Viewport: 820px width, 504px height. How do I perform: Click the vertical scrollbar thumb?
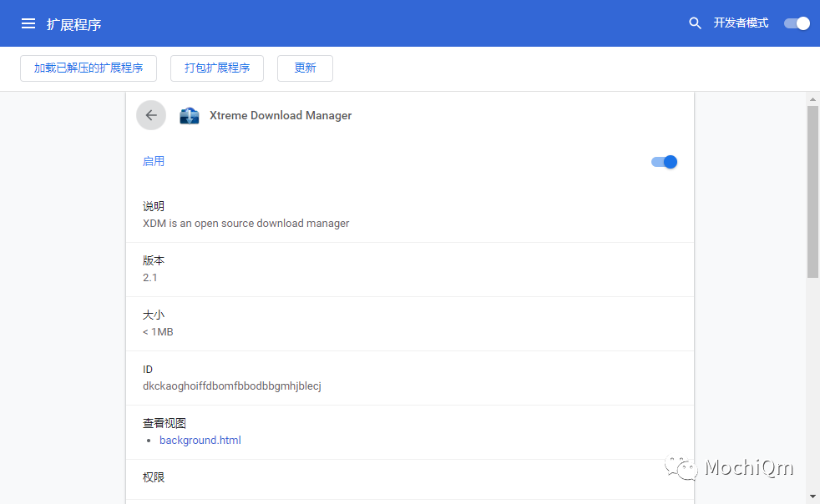(x=812, y=192)
